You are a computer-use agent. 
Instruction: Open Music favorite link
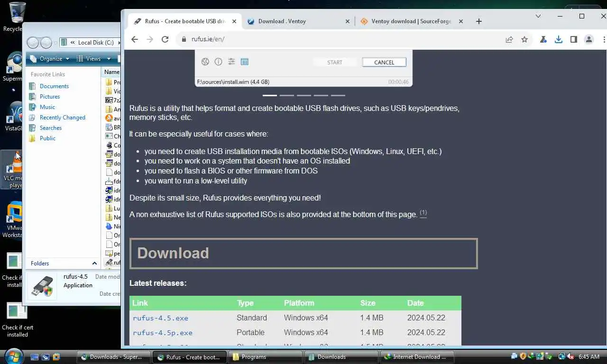tap(47, 107)
